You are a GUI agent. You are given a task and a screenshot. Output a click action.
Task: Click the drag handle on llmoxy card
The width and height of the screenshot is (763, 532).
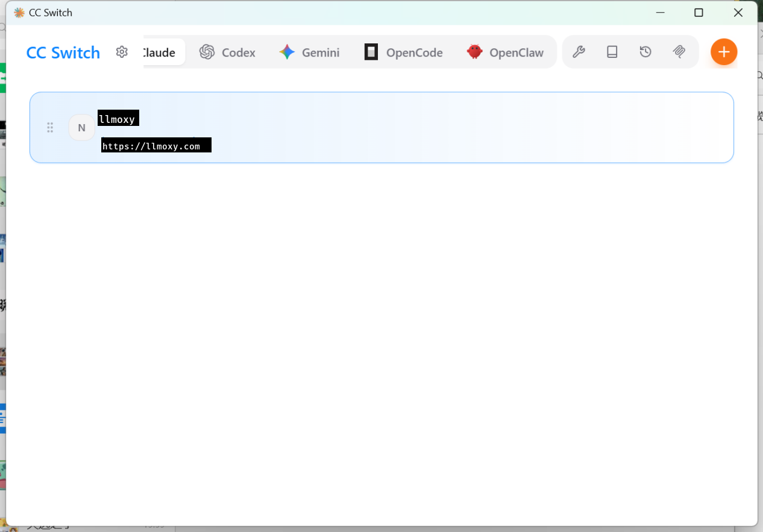coord(50,128)
